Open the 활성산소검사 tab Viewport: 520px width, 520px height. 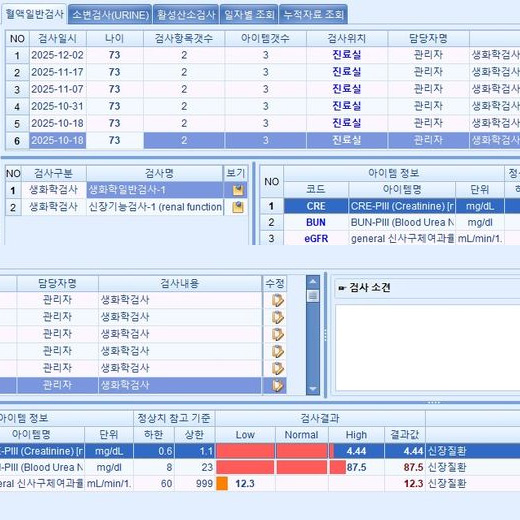(186, 15)
